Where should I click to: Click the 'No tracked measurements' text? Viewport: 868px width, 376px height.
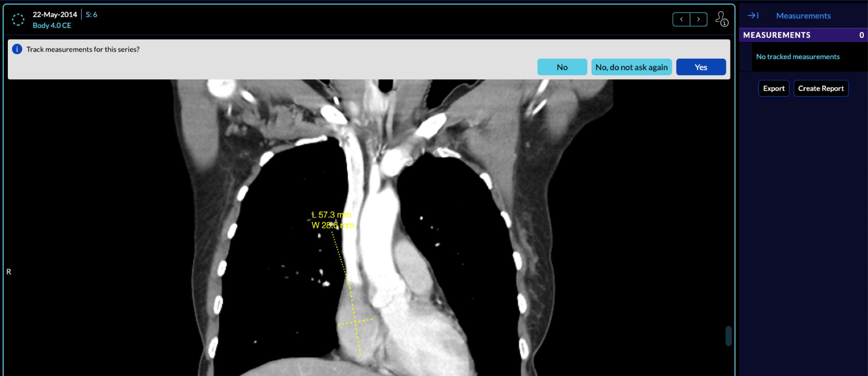(x=797, y=57)
